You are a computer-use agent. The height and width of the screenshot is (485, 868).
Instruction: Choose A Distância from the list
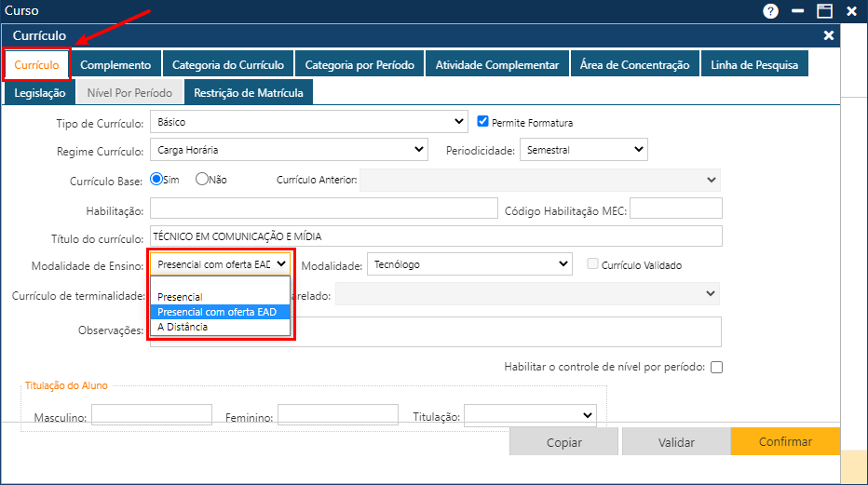[183, 327]
